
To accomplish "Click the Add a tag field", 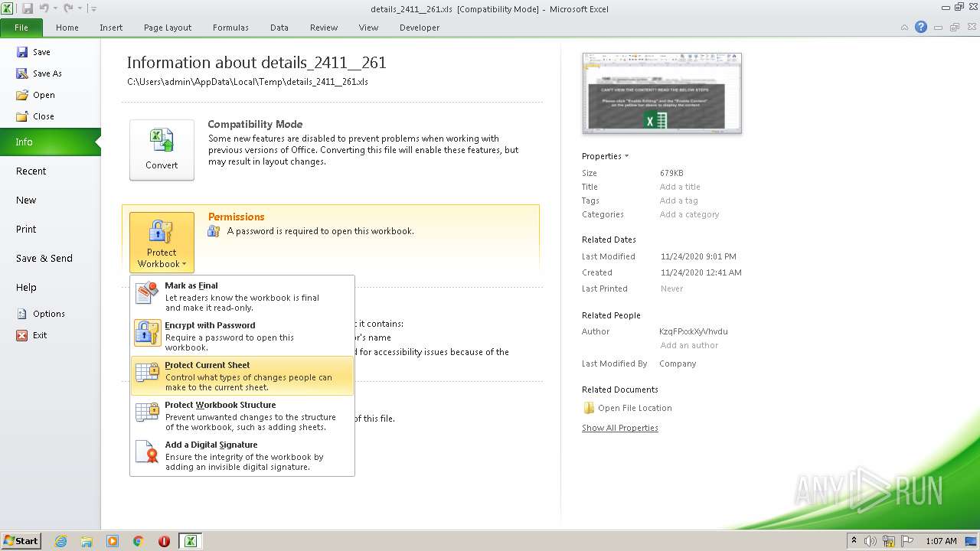I will coord(678,201).
